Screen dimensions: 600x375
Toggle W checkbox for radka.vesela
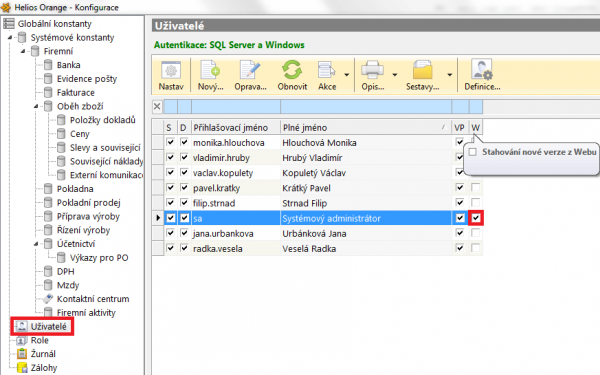pos(476,248)
